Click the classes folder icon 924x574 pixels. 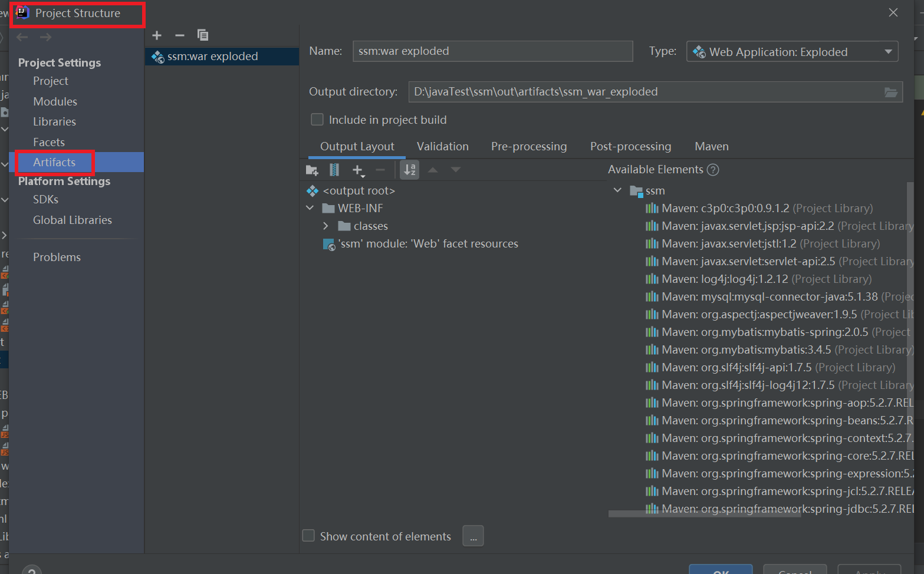[x=344, y=226]
